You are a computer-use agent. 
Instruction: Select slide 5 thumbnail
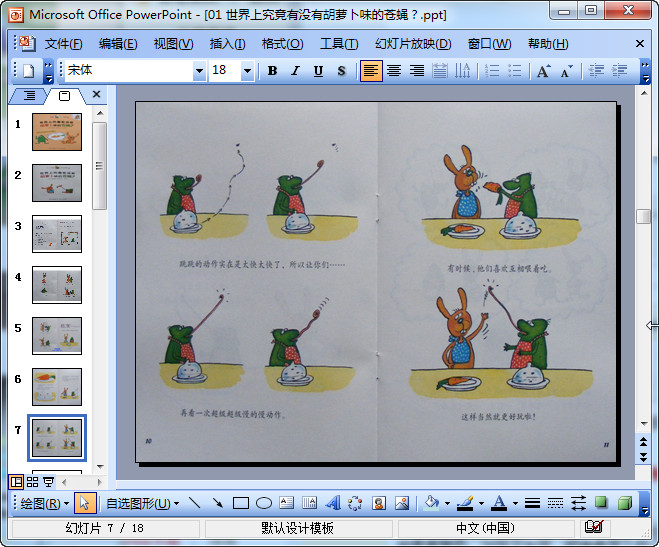(x=57, y=336)
